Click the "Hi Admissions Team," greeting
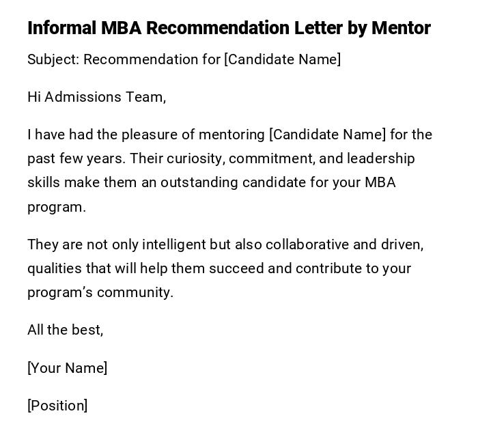 click(x=96, y=97)
